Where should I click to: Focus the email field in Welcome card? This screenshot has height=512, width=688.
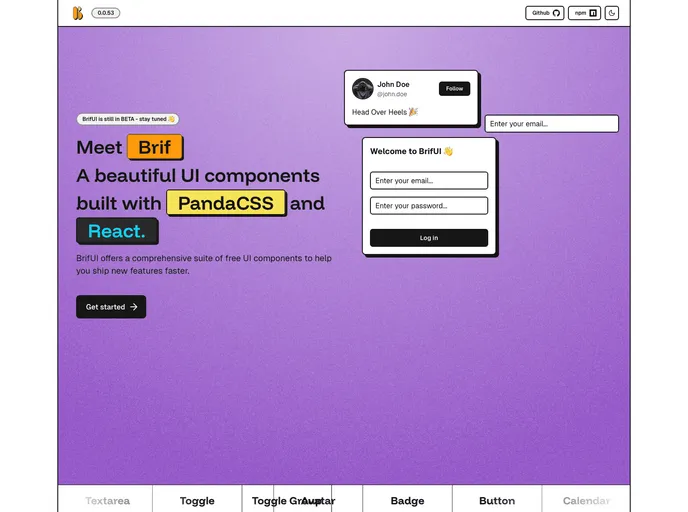pyautogui.click(x=429, y=181)
